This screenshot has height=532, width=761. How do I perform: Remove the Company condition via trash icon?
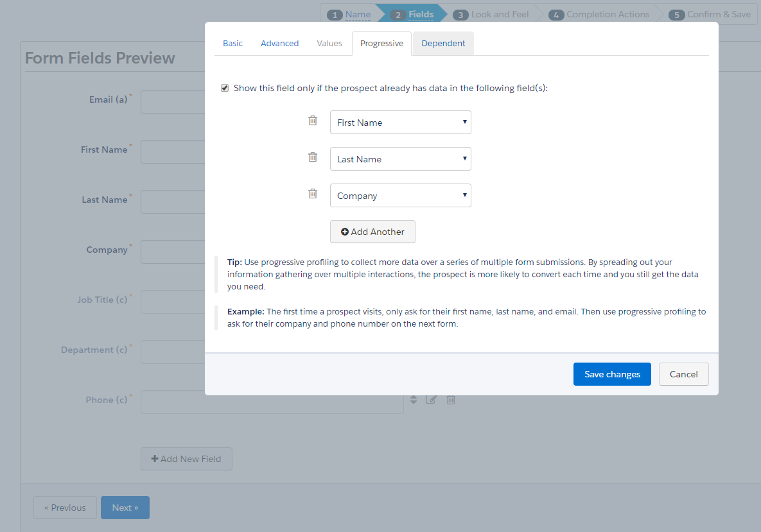coord(313,193)
